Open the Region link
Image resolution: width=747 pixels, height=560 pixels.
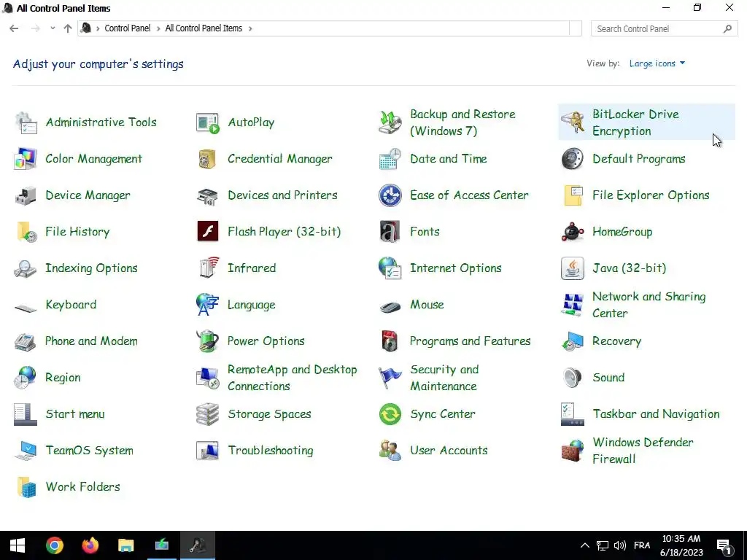click(63, 378)
